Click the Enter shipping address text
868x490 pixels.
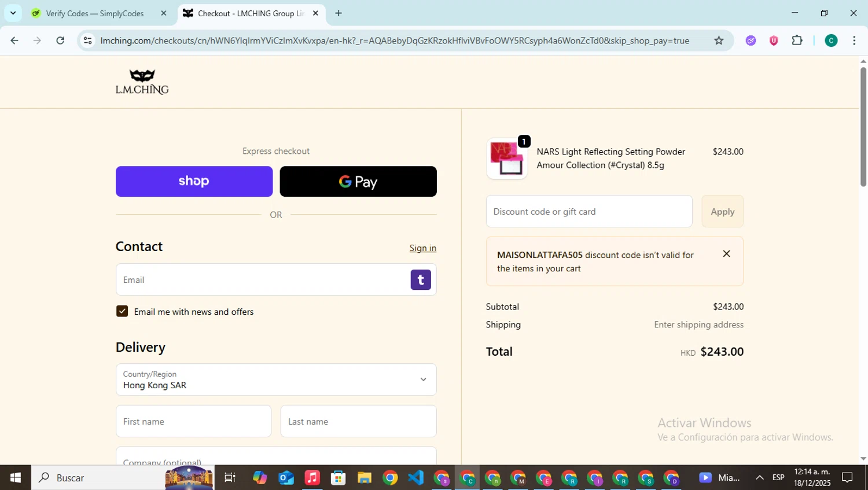coord(698,325)
